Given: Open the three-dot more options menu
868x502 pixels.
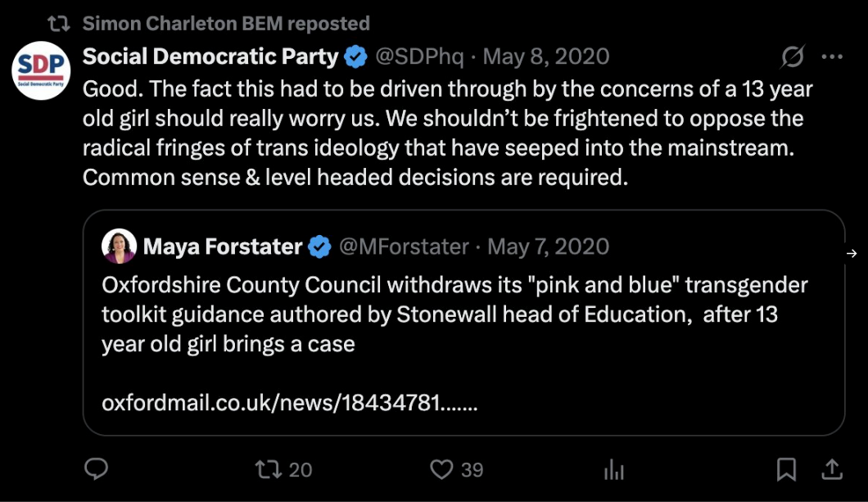Looking at the screenshot, I should [x=831, y=57].
